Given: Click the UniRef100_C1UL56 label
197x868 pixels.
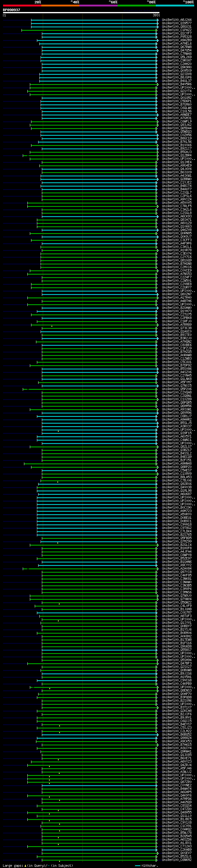Looking at the screenshot, I should pyautogui.click(x=177, y=111).
